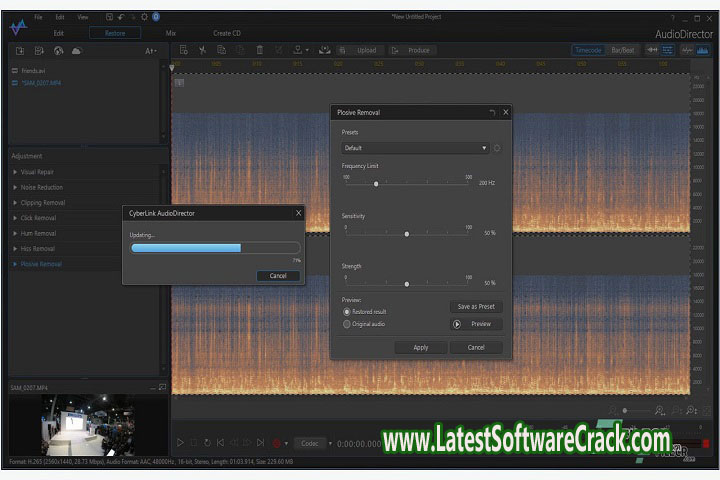Open the Presets Default dropdown
Image resolution: width=720 pixels, height=480 pixels.
(x=415, y=148)
